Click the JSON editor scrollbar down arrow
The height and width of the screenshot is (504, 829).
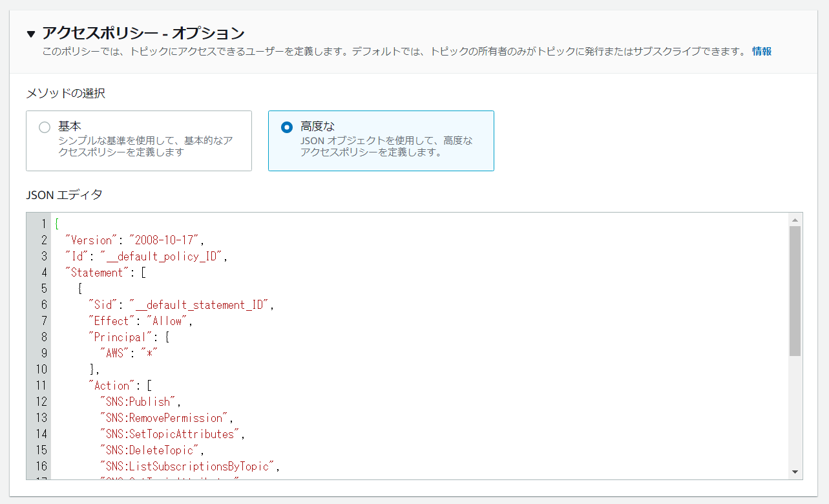point(795,472)
